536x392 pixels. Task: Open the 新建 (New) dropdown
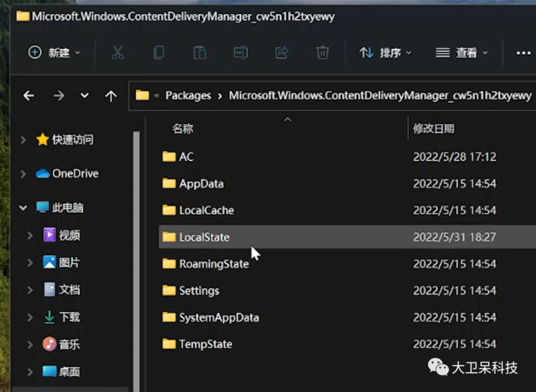(54, 53)
